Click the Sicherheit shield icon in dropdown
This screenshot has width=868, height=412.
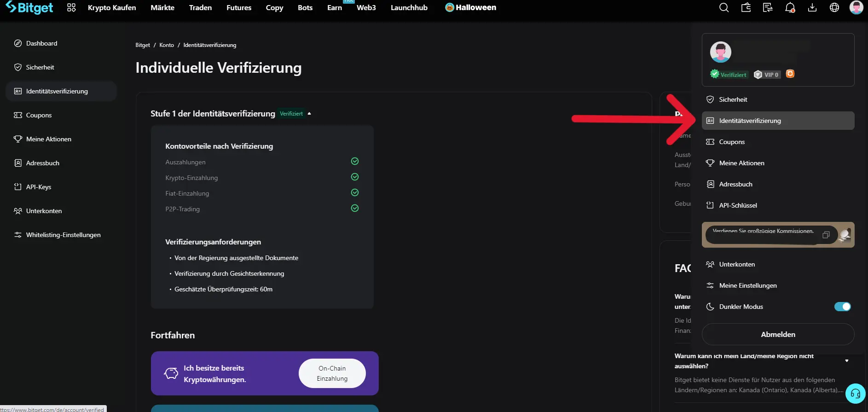tap(710, 99)
